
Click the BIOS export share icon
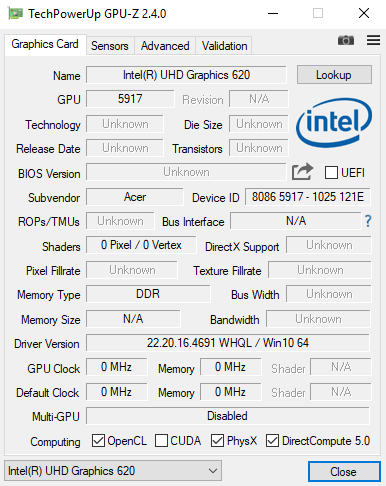302,172
